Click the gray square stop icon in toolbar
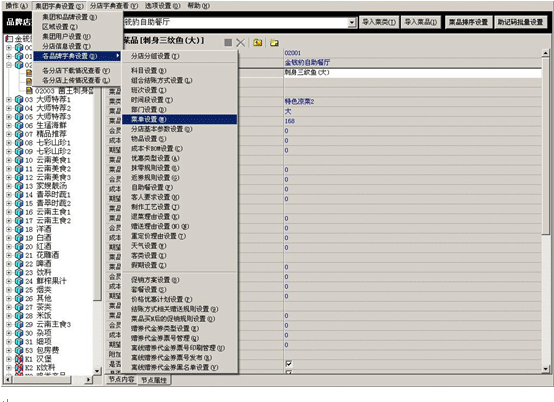The width and height of the screenshot is (554, 402). (228, 43)
